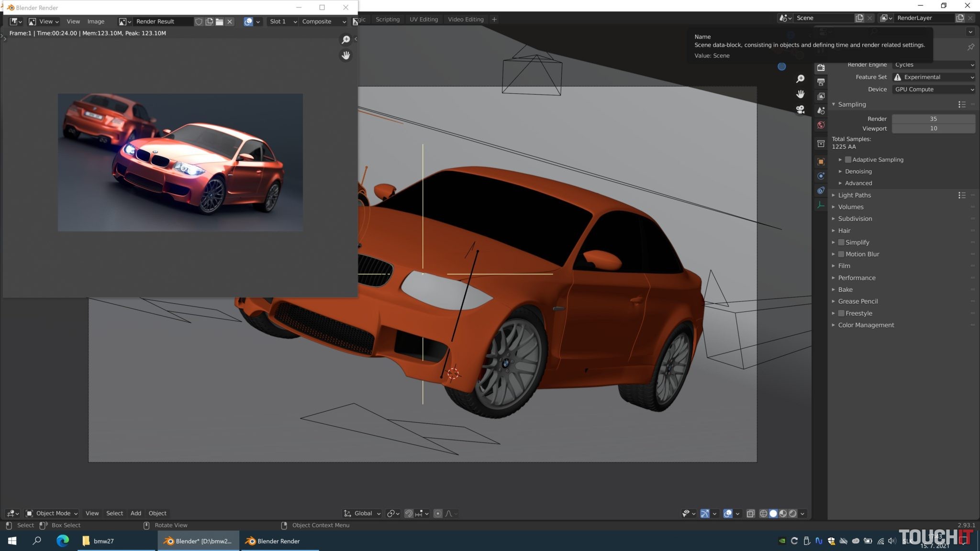Enable the Adaptive Sampling checkbox
This screenshot has width=980, height=551.
(x=848, y=160)
